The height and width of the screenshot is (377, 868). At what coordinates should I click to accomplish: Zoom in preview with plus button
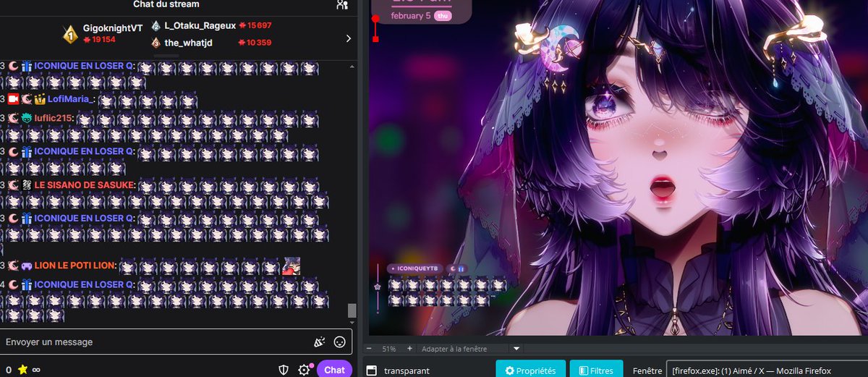[x=409, y=348]
